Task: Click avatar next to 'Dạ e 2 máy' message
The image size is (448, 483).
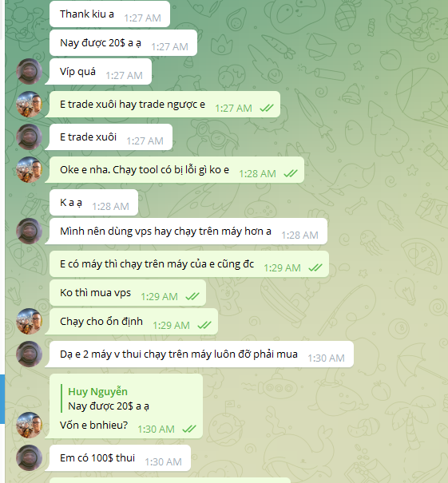Action: click(29, 354)
